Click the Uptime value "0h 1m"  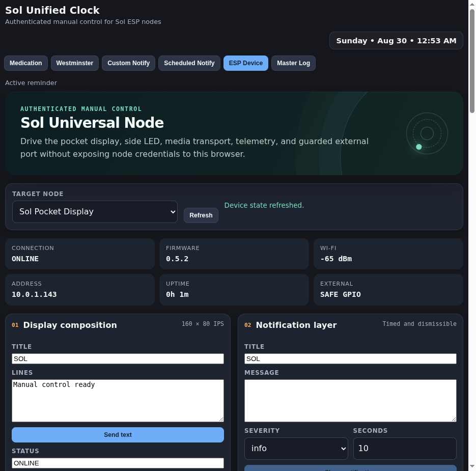pyautogui.click(x=177, y=294)
